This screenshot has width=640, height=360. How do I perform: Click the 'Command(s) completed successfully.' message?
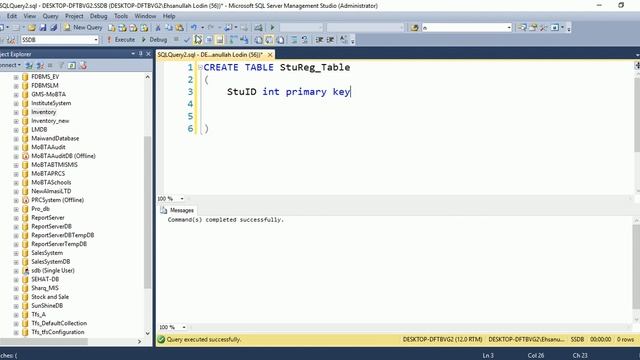[225, 220]
